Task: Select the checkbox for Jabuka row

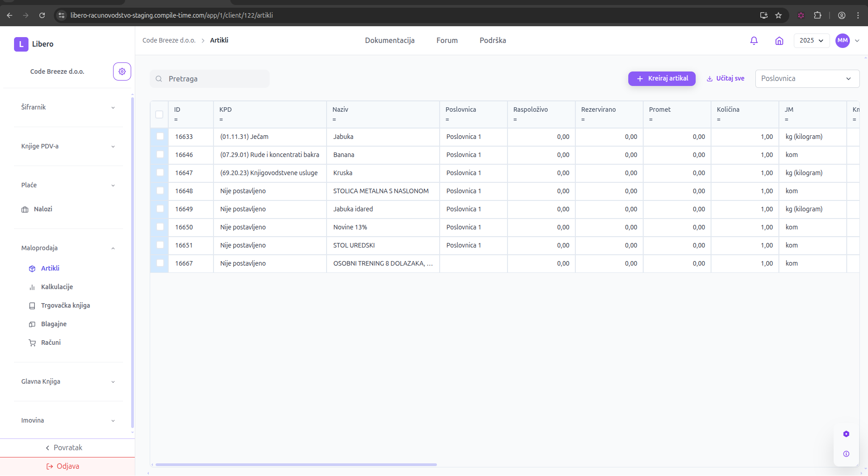Action: 160,136
